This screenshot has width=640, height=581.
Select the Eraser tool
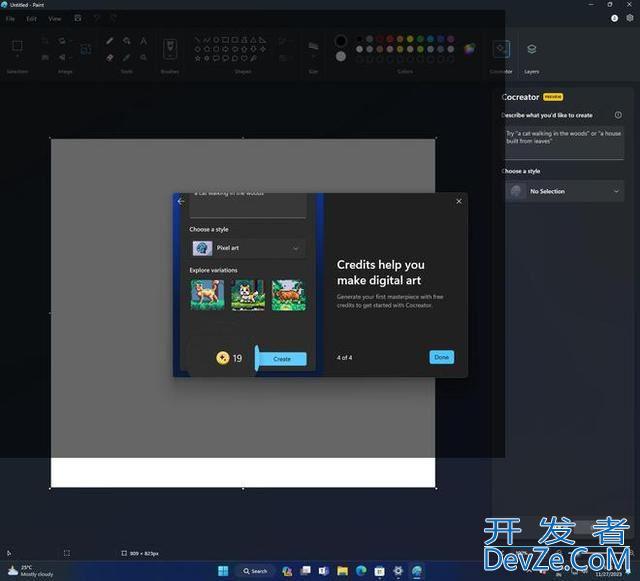click(x=110, y=58)
